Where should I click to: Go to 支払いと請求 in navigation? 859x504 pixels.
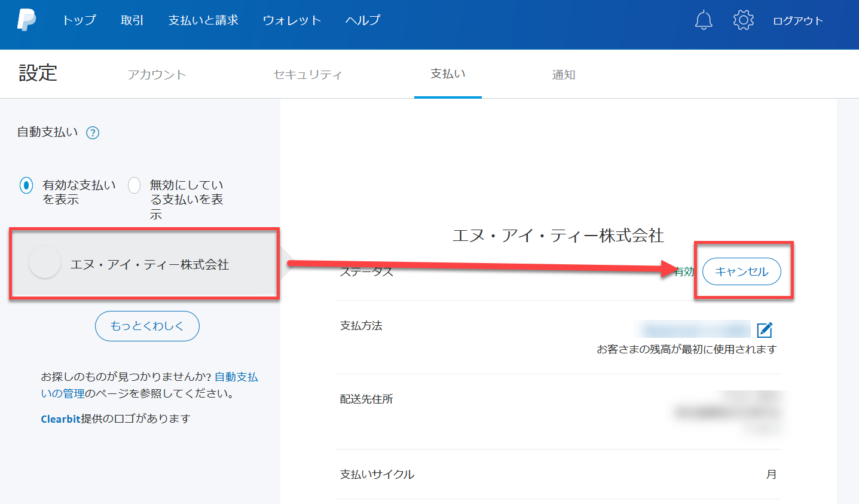tap(203, 20)
